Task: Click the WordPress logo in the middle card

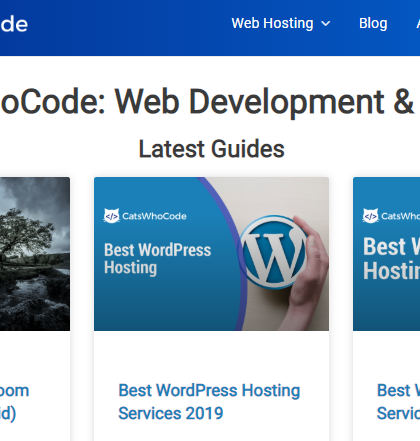Action: click(x=274, y=252)
